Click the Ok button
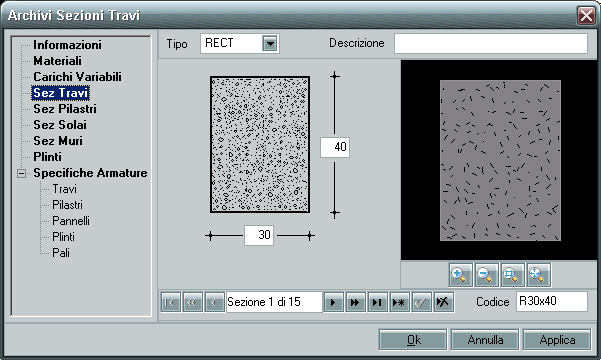601x360 pixels. [x=413, y=340]
